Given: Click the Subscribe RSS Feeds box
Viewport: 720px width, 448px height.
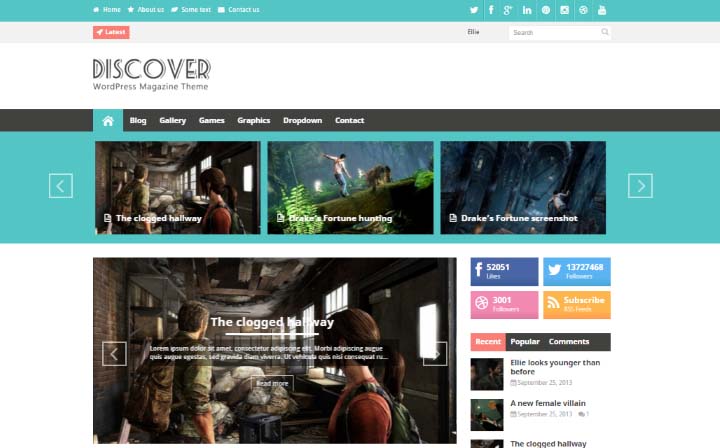Looking at the screenshot, I should [577, 305].
